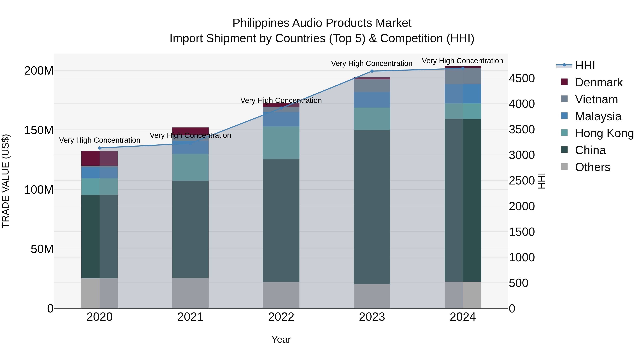
Task: Click the 100M trade value tick label
Action: [39, 190]
